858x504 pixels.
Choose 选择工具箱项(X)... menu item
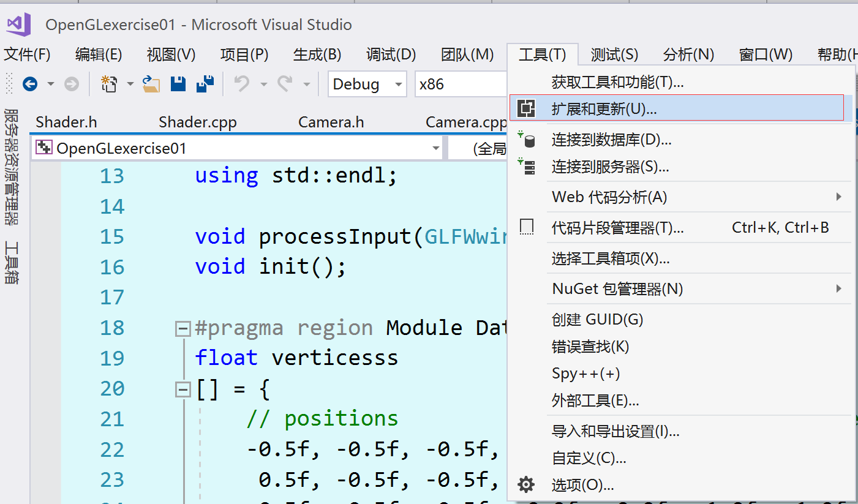(x=681, y=258)
